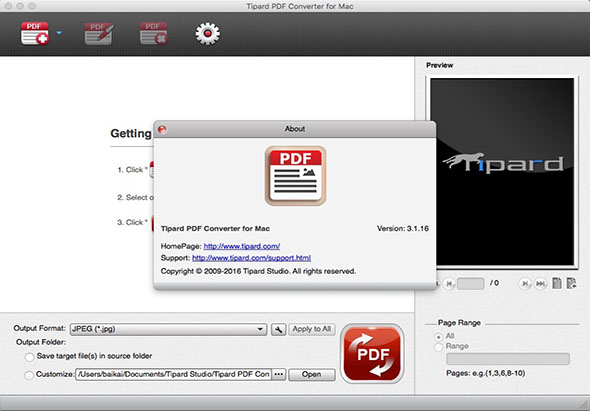Click the rightmost document icon in preview bar
Image resolution: width=590 pixels, height=411 pixels.
click(571, 283)
